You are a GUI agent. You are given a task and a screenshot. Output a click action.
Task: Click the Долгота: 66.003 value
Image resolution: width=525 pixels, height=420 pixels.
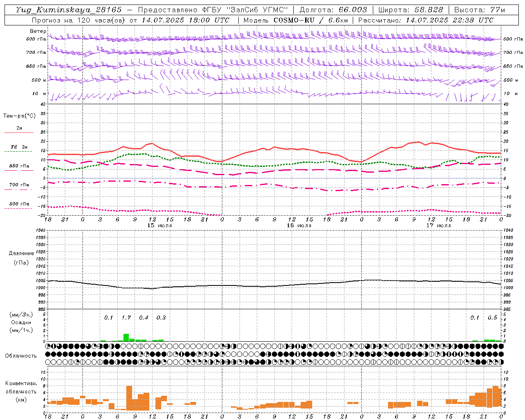(333, 10)
